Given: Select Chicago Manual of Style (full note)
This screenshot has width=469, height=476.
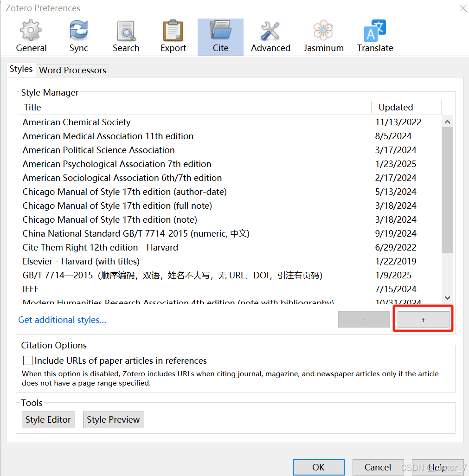Looking at the screenshot, I should [230, 206].
